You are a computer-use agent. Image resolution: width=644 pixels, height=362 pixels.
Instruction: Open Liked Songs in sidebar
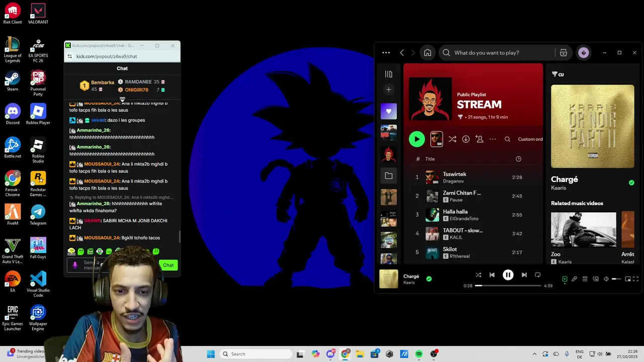388,111
